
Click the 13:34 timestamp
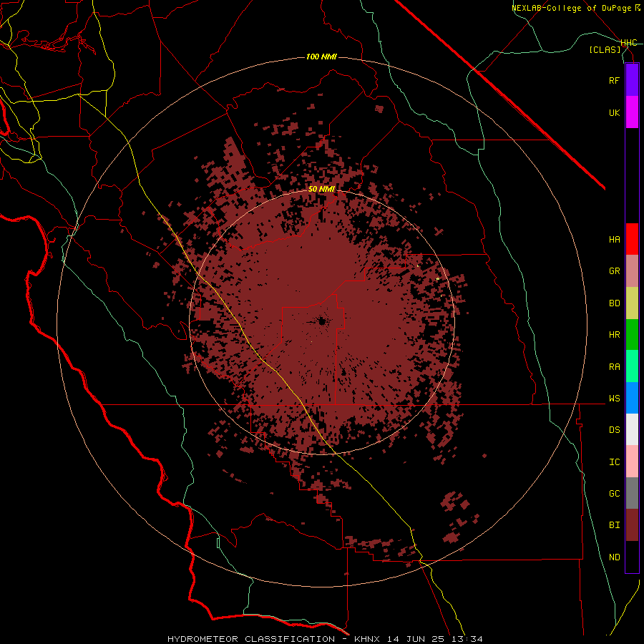click(x=466, y=639)
